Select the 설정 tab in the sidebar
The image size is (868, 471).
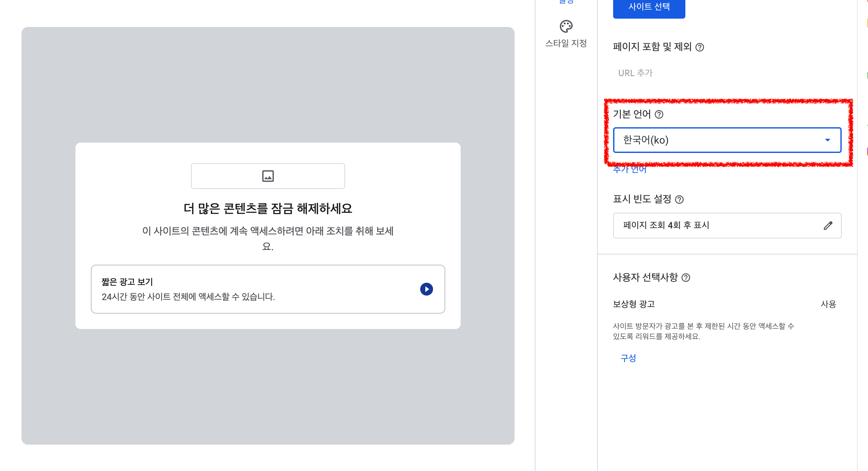click(566, 1)
